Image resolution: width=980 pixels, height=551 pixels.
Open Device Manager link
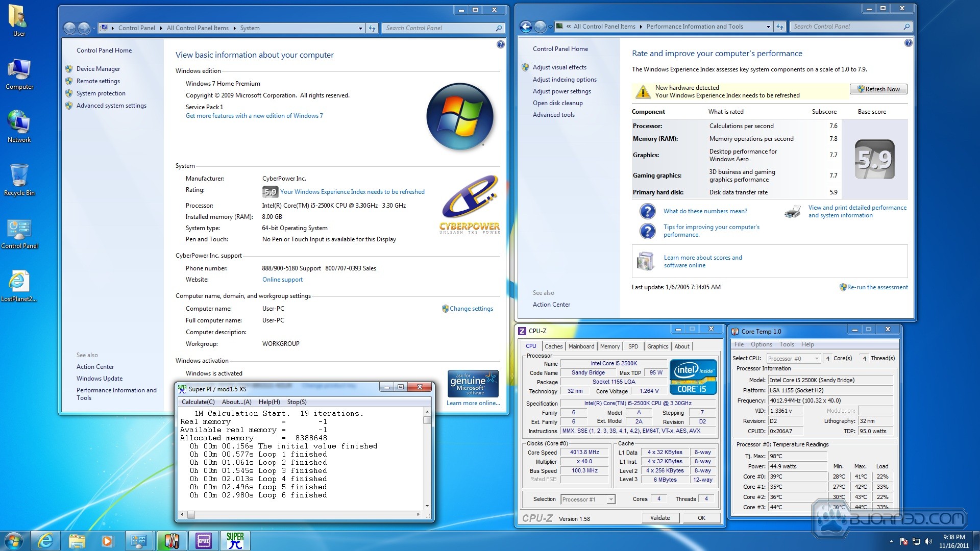tap(98, 69)
